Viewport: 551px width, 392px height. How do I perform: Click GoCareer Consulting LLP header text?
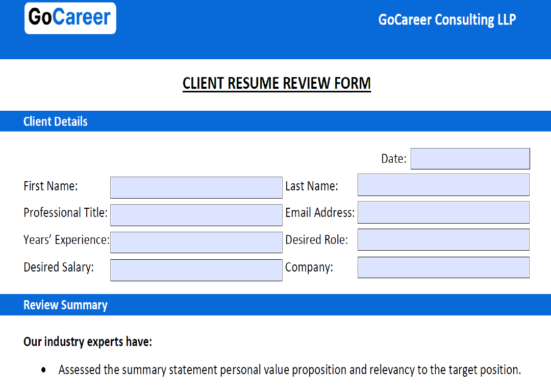click(x=447, y=20)
